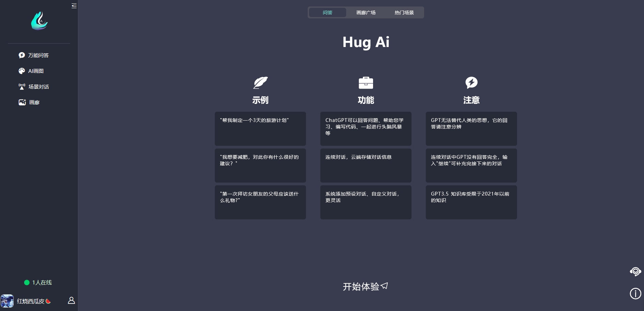The height and width of the screenshot is (311, 644).
Task: Select 场景对话 in the sidebar
Action: (x=39, y=87)
